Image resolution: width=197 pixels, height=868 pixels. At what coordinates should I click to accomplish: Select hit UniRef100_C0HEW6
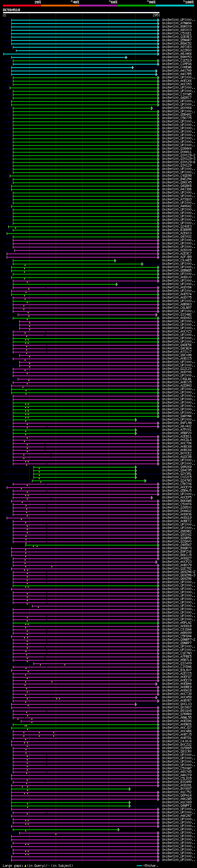[177, 67]
